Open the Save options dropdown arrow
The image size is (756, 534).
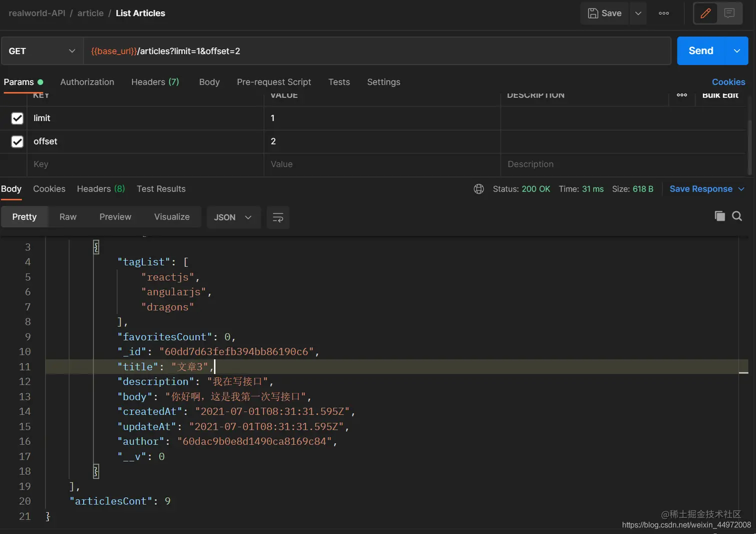coord(638,13)
